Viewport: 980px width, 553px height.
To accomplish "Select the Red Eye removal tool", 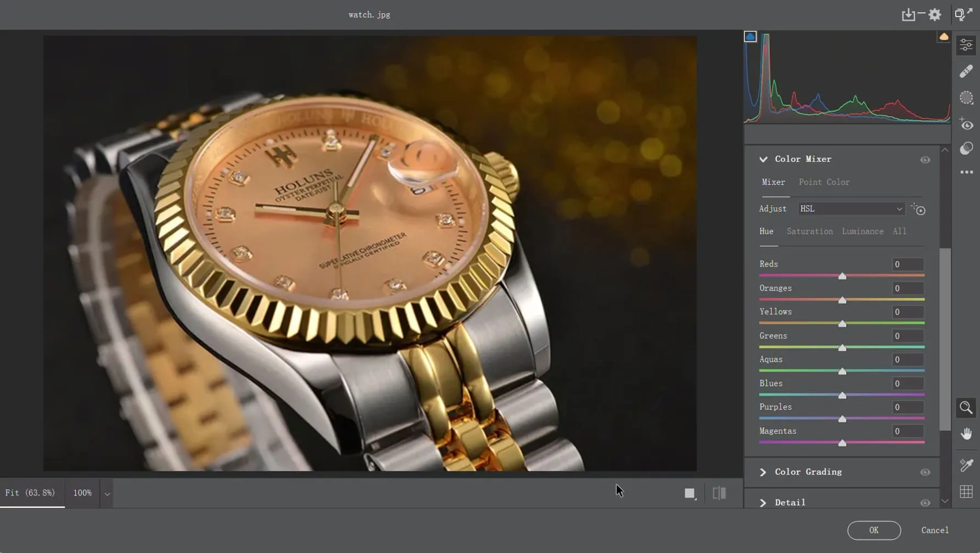I will click(966, 125).
